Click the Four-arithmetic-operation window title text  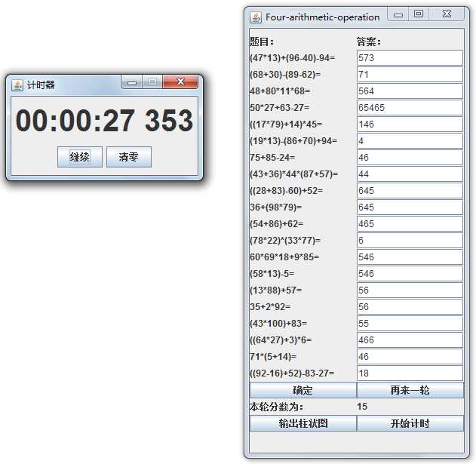pos(323,17)
